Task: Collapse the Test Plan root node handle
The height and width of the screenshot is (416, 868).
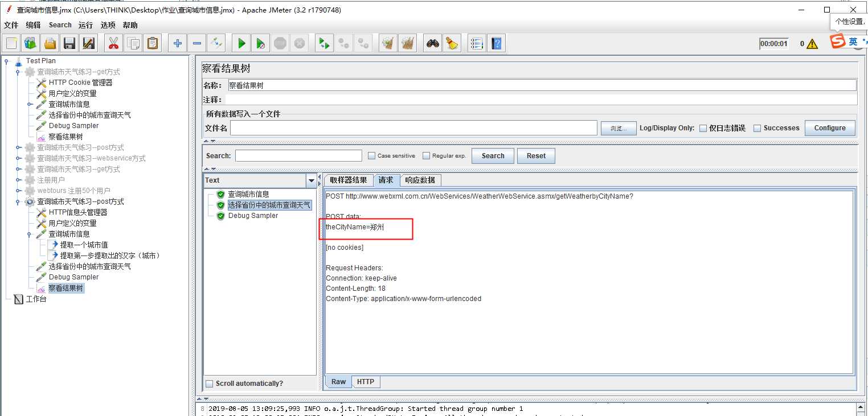Action: coord(7,61)
